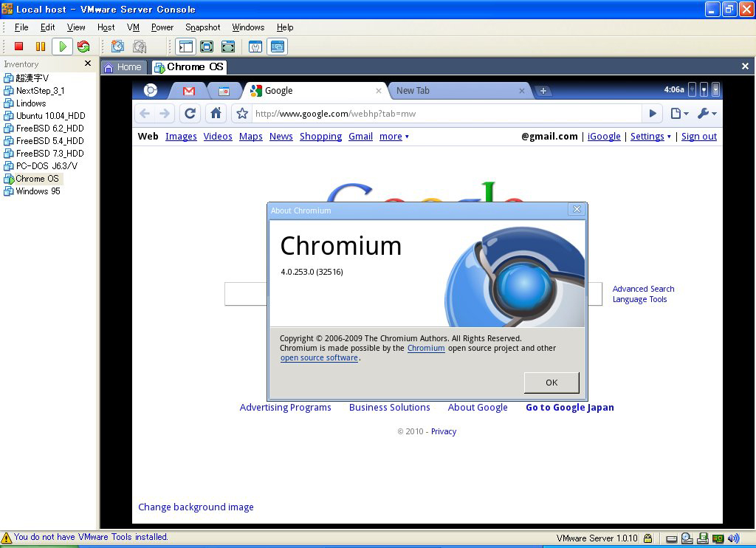
Task: Show the VM summary view (wrench window icon)
Action: pos(255,47)
